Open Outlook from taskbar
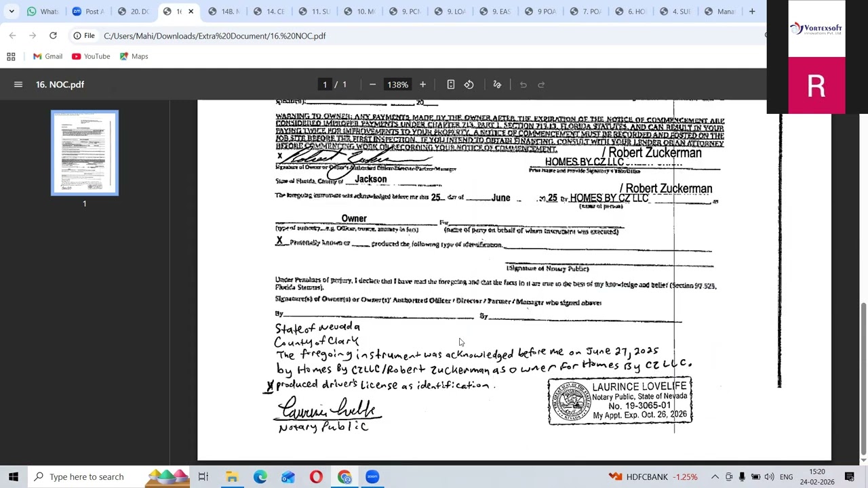The width and height of the screenshot is (868, 488). click(288, 476)
